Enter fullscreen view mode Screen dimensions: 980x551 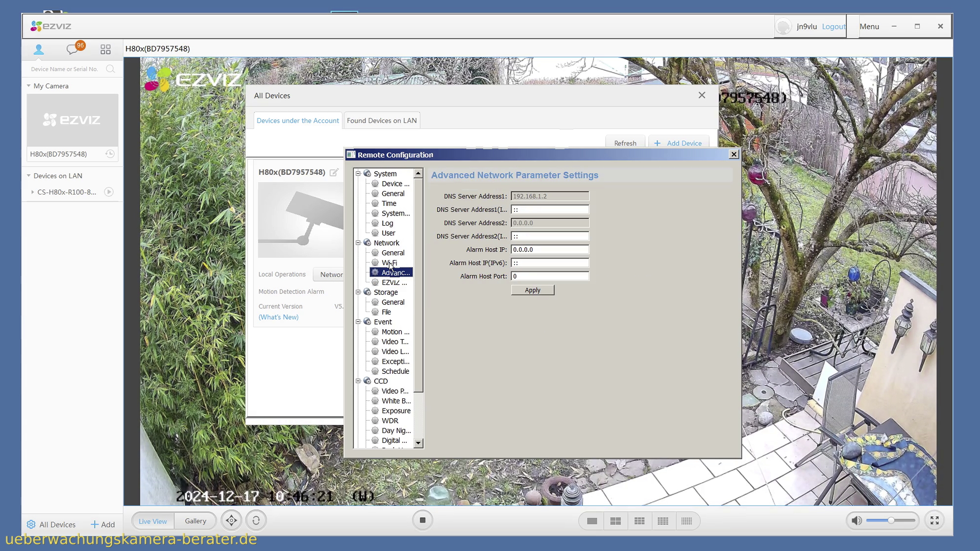click(934, 520)
